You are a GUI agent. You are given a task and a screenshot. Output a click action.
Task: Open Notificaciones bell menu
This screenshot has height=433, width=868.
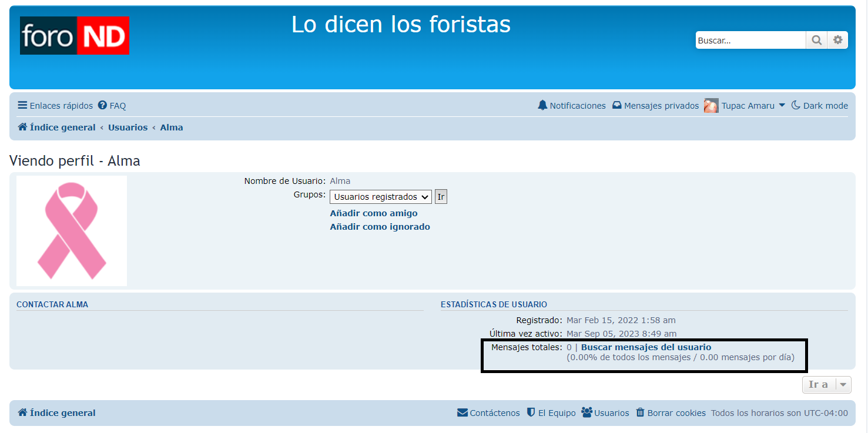point(572,106)
